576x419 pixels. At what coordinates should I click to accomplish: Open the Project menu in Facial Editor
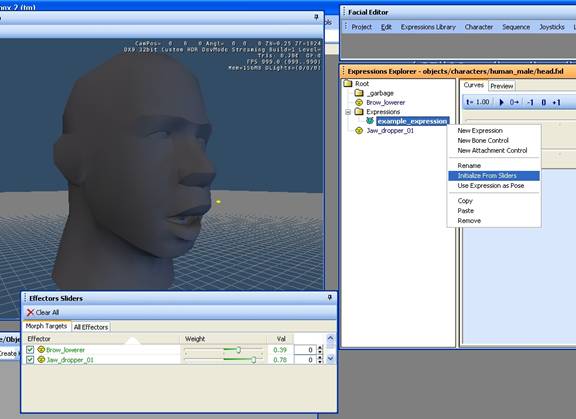(x=361, y=27)
